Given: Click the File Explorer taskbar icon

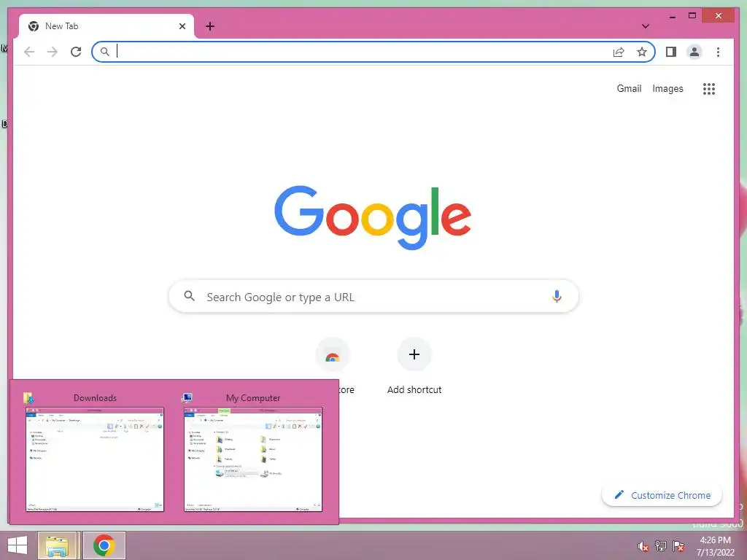Looking at the screenshot, I should pyautogui.click(x=57, y=545).
